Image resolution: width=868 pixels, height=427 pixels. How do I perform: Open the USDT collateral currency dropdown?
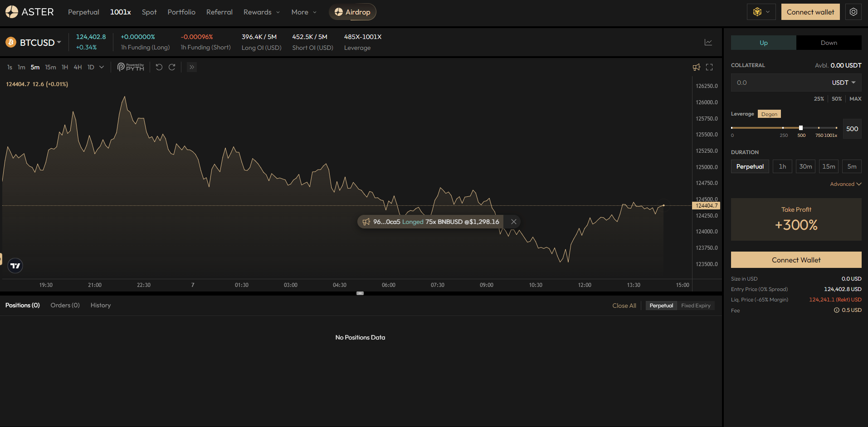click(x=843, y=82)
